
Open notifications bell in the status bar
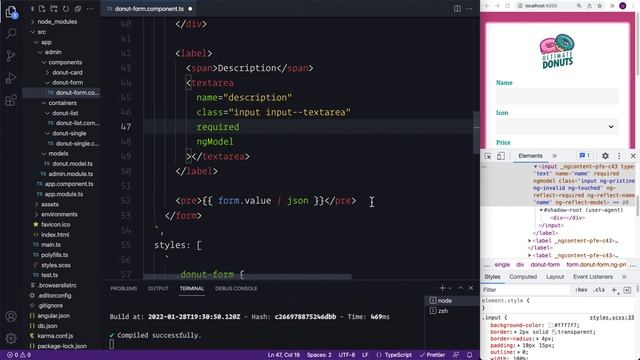click(x=470, y=355)
